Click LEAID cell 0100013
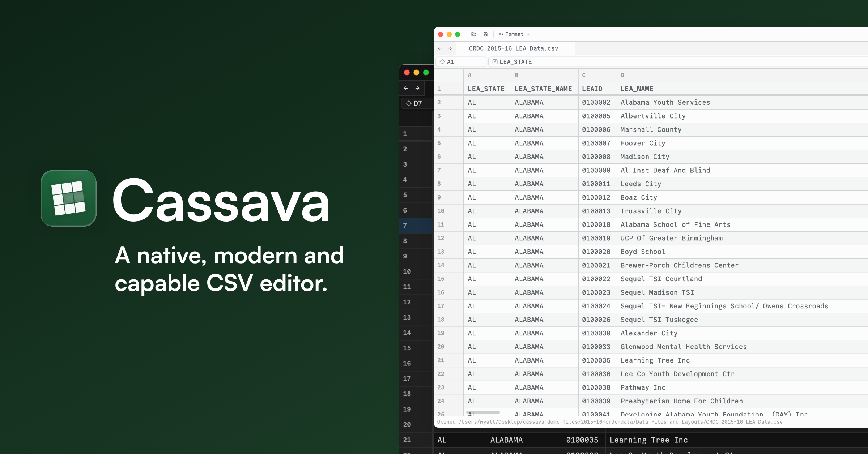Viewport: 868px width, 454px height. (x=597, y=211)
